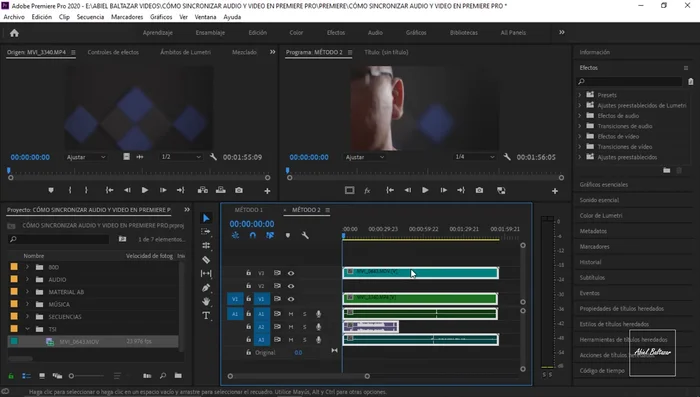Switch Project panel to icon view
The width and height of the screenshot is (700, 397).
click(42, 376)
